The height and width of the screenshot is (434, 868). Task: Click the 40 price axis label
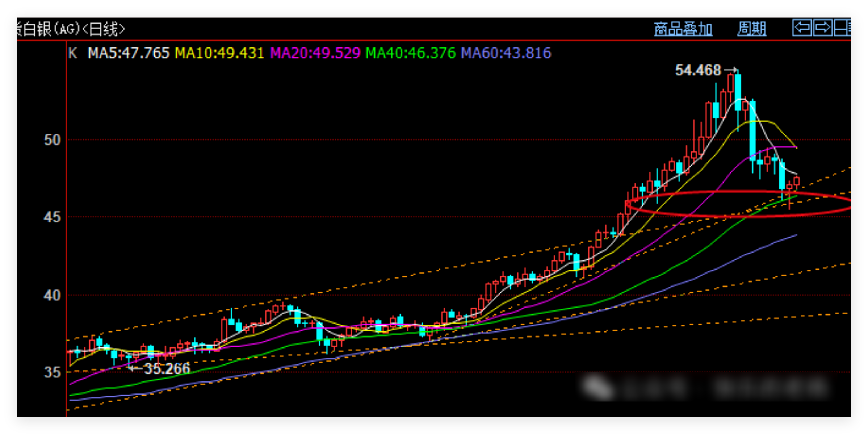click(x=52, y=295)
